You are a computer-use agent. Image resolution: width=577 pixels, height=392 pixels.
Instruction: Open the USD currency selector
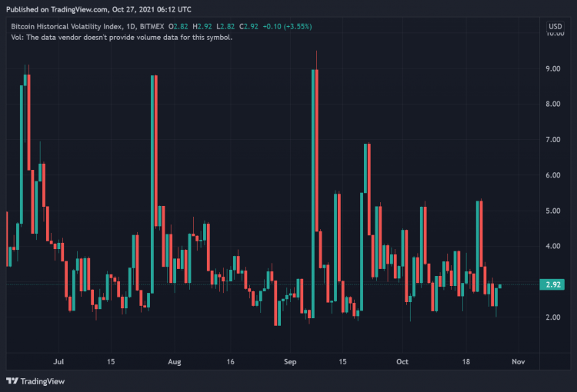[554, 26]
